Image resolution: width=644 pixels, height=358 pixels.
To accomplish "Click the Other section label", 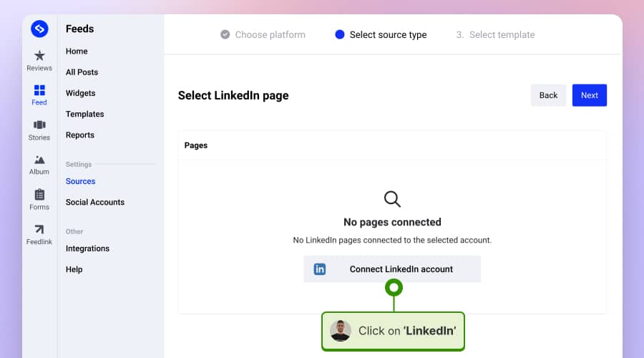I will [74, 232].
